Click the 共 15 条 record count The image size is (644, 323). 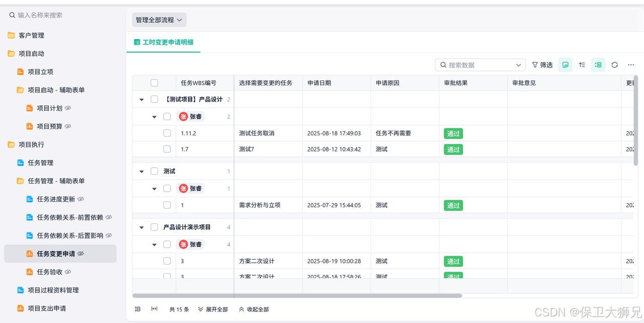click(x=179, y=309)
